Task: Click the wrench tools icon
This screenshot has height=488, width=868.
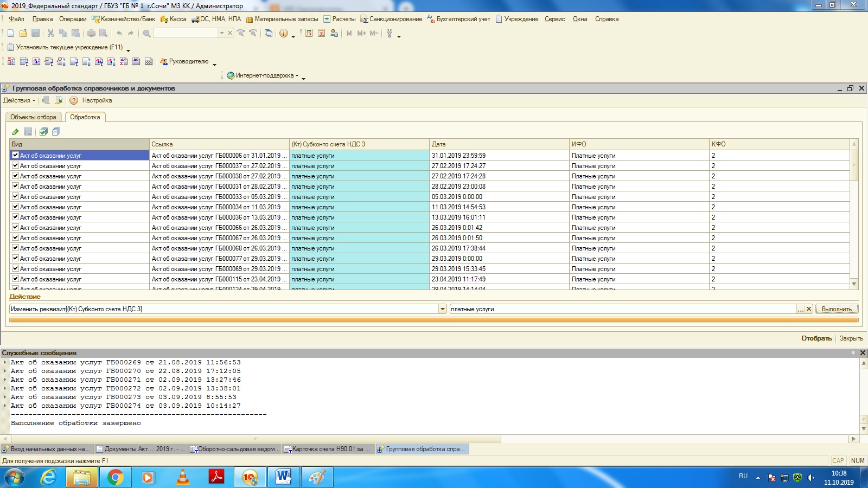Action: point(390,33)
